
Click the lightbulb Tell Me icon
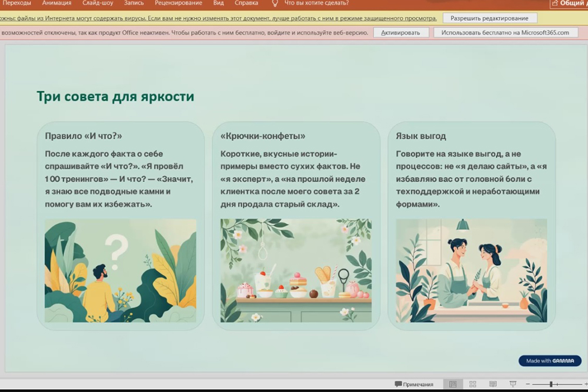click(275, 3)
